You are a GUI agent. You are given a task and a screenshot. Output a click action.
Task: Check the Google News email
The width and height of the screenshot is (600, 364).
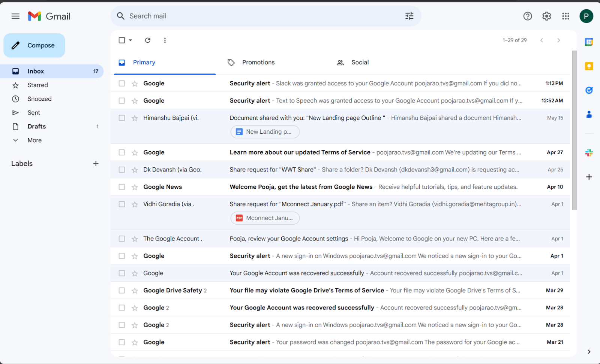pyautogui.click(x=122, y=187)
